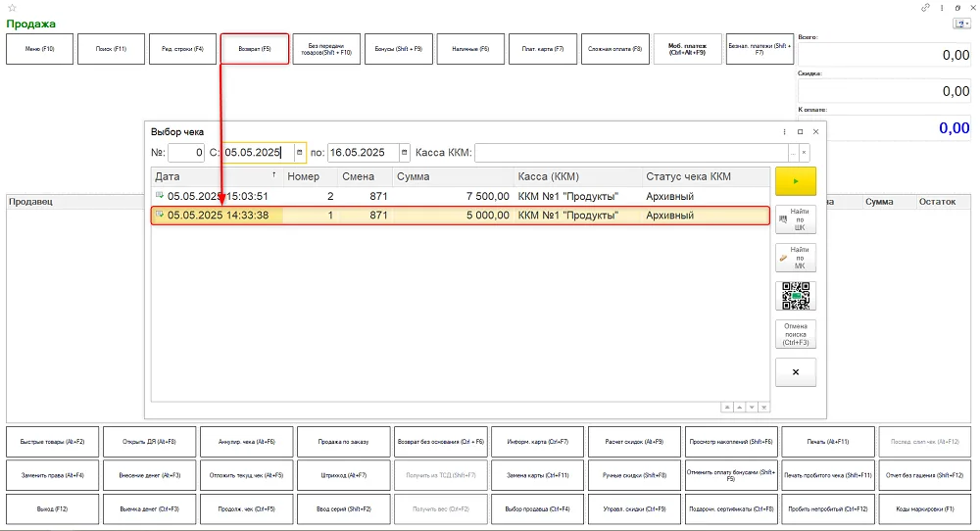Open QR code scan in Выбор чека dialog
This screenshot has height=531, width=980.
[796, 296]
